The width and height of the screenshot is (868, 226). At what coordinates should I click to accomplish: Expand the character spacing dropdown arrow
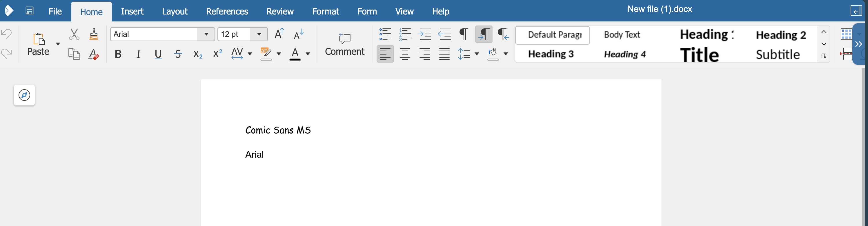click(250, 54)
